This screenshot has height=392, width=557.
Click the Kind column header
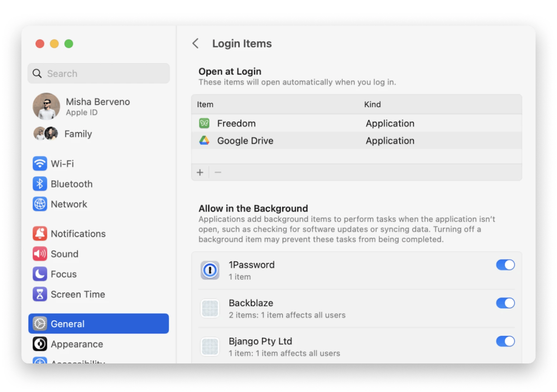(x=372, y=105)
